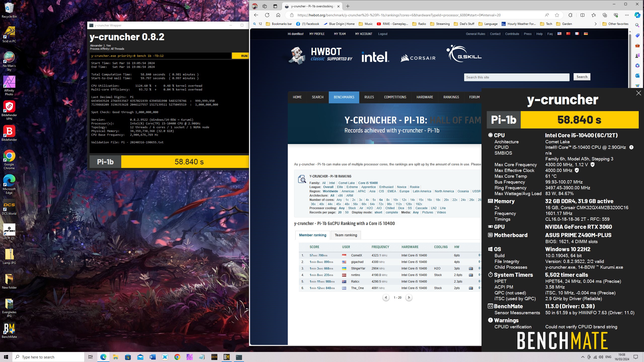This screenshot has width=644, height=362.
Task: Launch No Man's Sky desktop shortcut
Action: click(x=9, y=61)
